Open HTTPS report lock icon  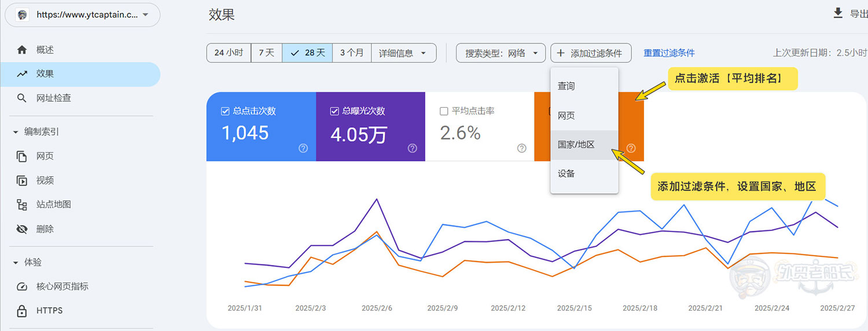click(22, 311)
